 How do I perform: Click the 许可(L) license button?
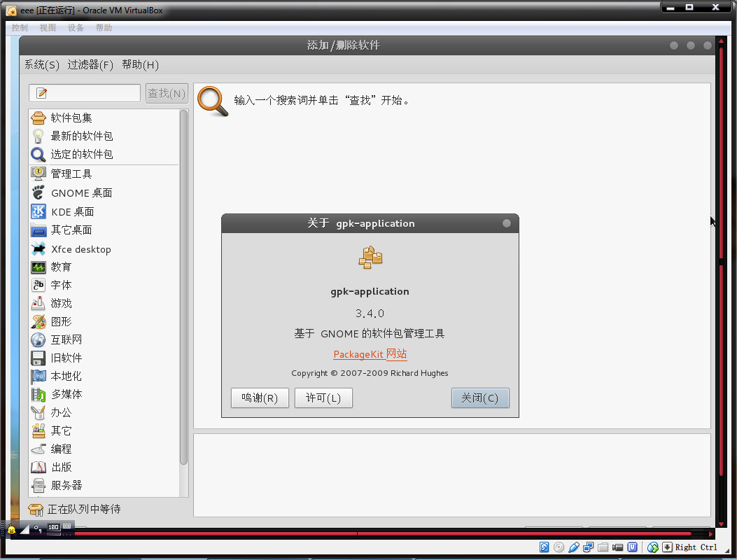tap(323, 398)
